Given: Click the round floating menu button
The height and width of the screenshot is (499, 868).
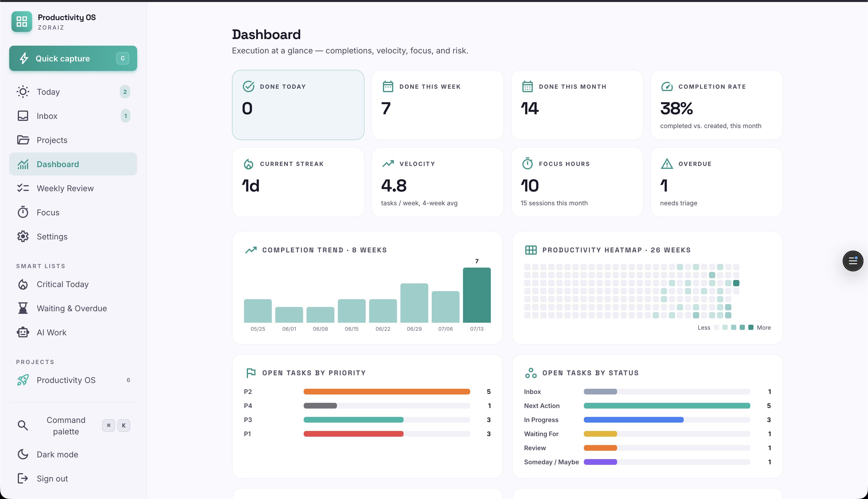Looking at the screenshot, I should click(852, 261).
